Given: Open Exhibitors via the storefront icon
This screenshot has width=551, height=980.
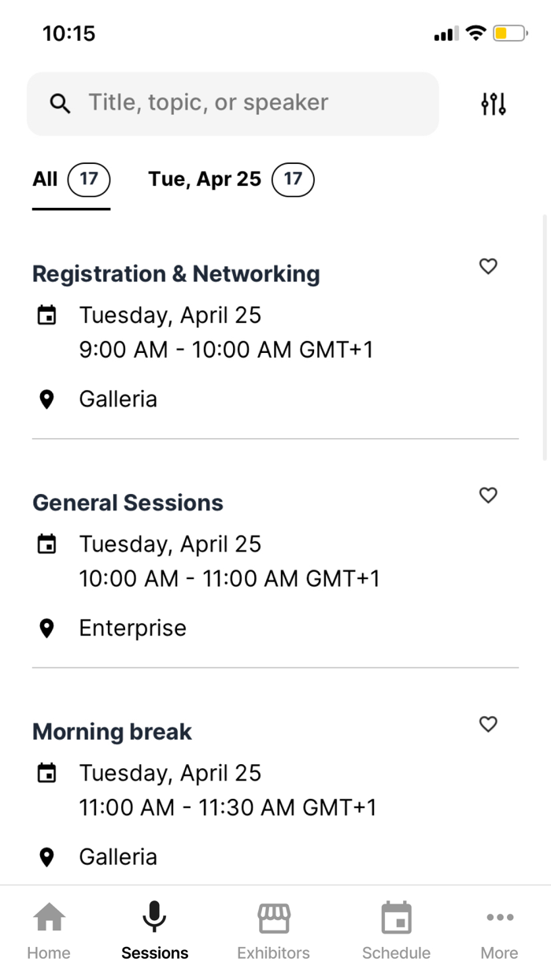Looking at the screenshot, I should 273,918.
